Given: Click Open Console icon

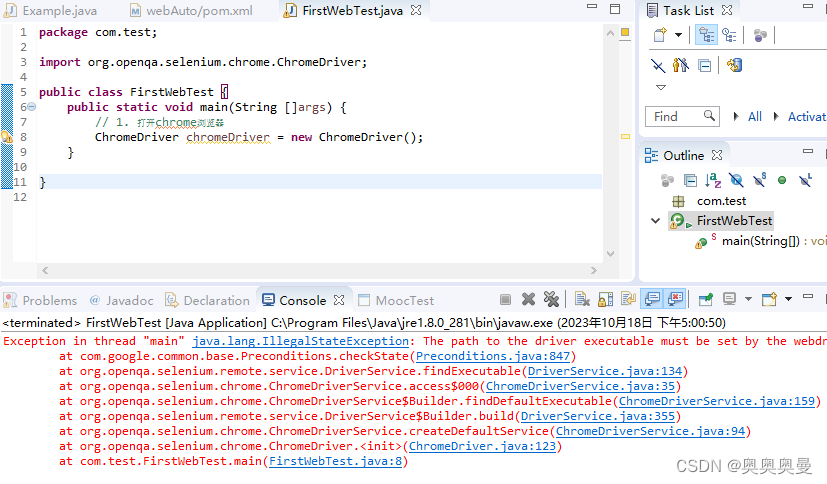Looking at the screenshot, I should click(x=769, y=299).
